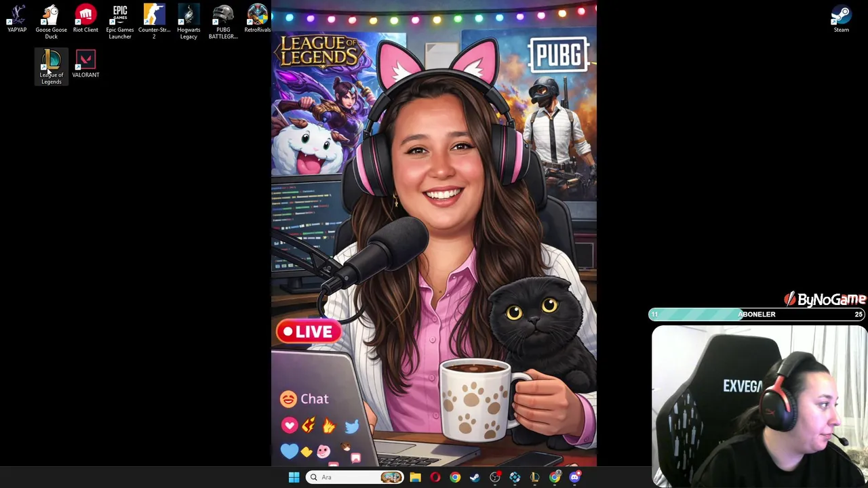Open the Riot Client shortcut
The image size is (868, 488).
click(85, 19)
